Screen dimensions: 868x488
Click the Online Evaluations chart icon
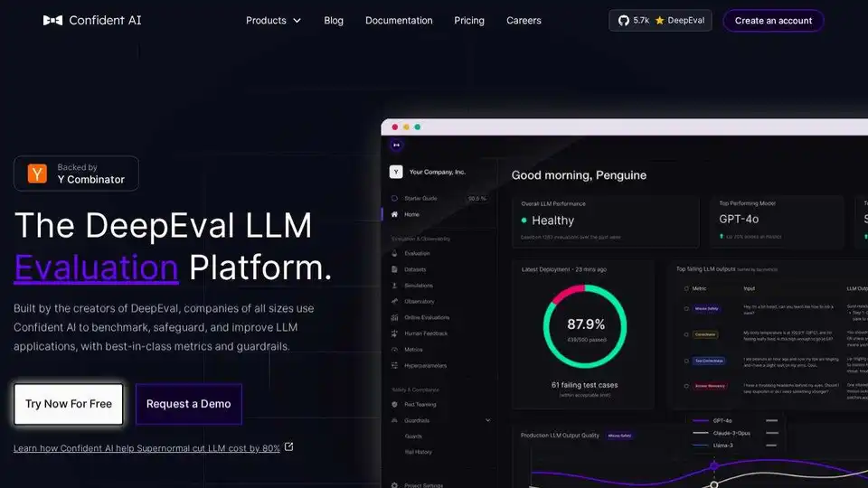pos(394,317)
